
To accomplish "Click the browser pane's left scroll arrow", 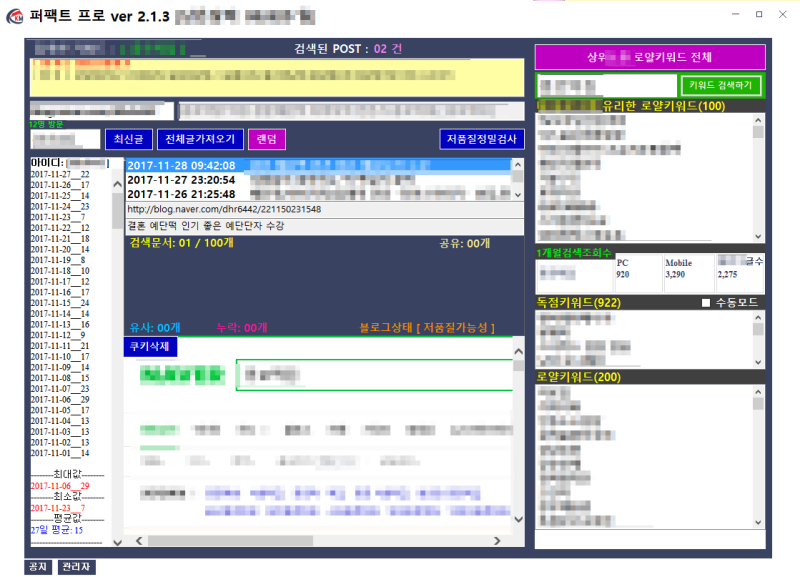I will pyautogui.click(x=139, y=541).
